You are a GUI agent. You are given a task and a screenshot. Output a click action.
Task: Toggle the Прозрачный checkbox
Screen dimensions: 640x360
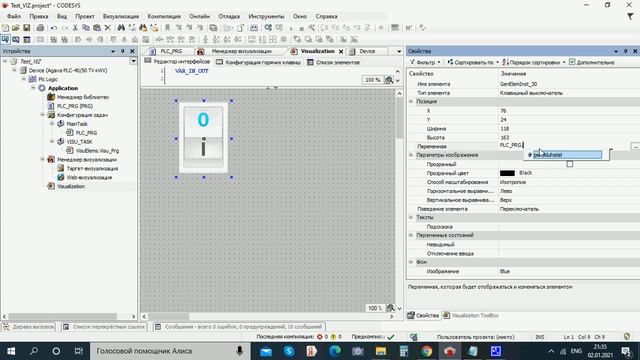tap(570, 164)
